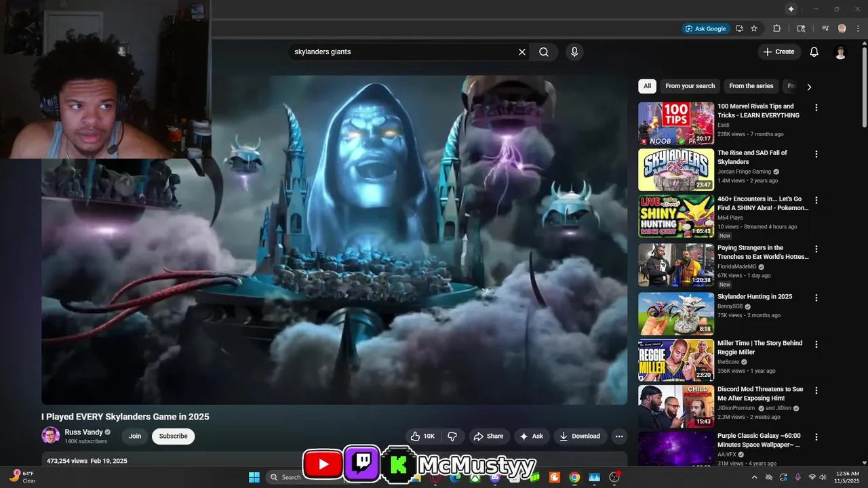This screenshot has width=868, height=488.
Task: Open options menu for Discord Mod video
Action: pos(816,390)
